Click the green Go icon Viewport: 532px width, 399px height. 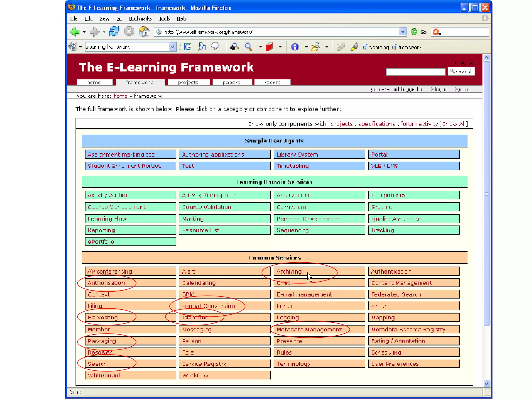tap(414, 32)
